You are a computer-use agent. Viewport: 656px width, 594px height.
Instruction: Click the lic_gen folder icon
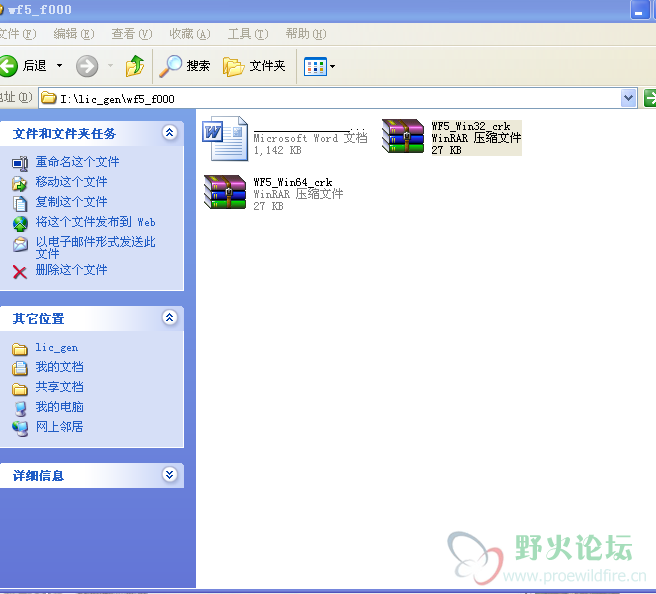(x=20, y=349)
